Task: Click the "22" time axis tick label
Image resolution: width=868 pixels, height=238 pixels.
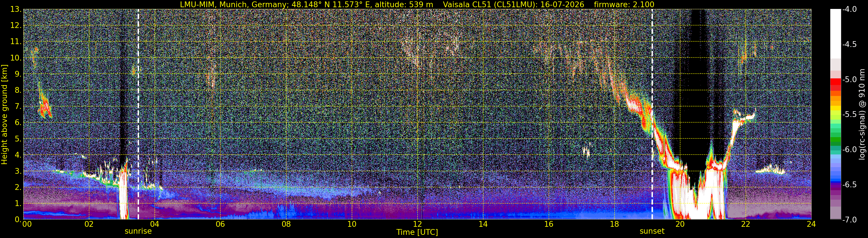Action: (746, 224)
